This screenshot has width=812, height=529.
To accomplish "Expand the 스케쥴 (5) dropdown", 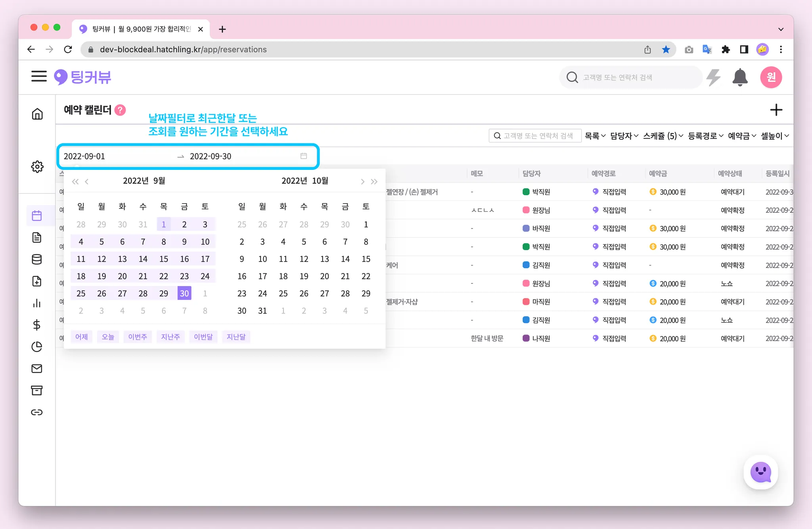I will pos(663,136).
